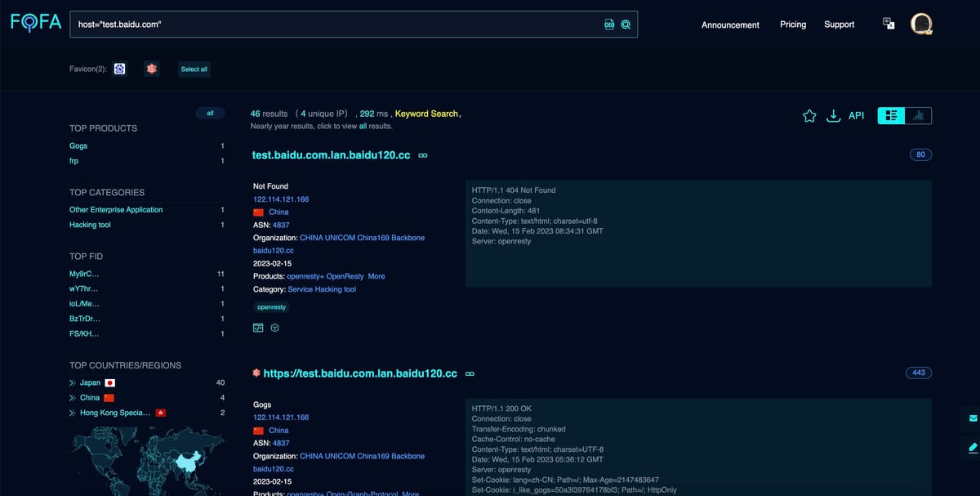The image size is (980, 496).
Task: Click the API button
Action: click(x=856, y=115)
